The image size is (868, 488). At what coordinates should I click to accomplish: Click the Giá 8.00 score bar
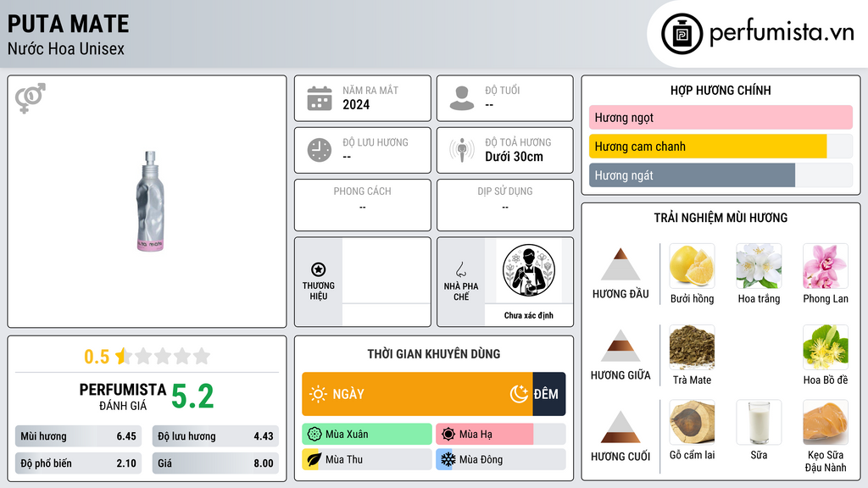point(215,463)
